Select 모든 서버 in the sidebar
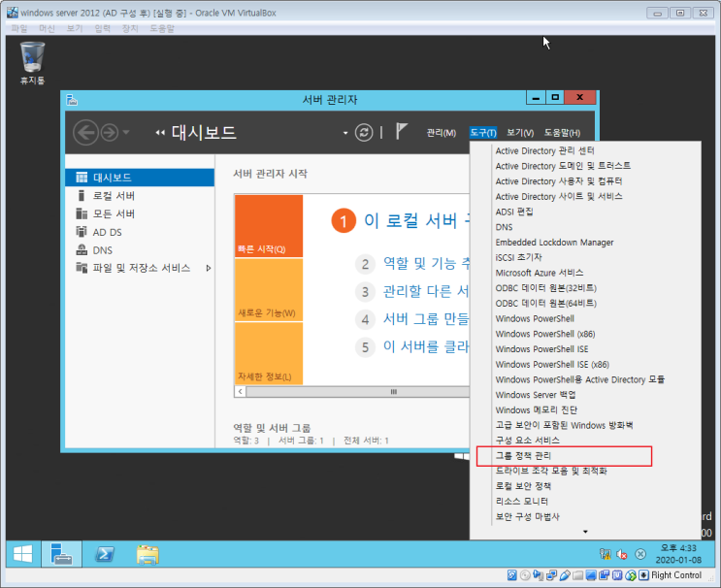The width and height of the screenshot is (721, 588). 140,213
